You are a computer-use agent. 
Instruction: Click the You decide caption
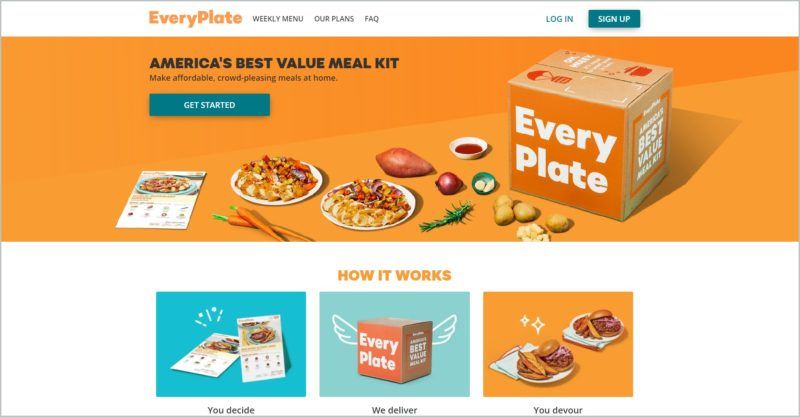point(231,410)
